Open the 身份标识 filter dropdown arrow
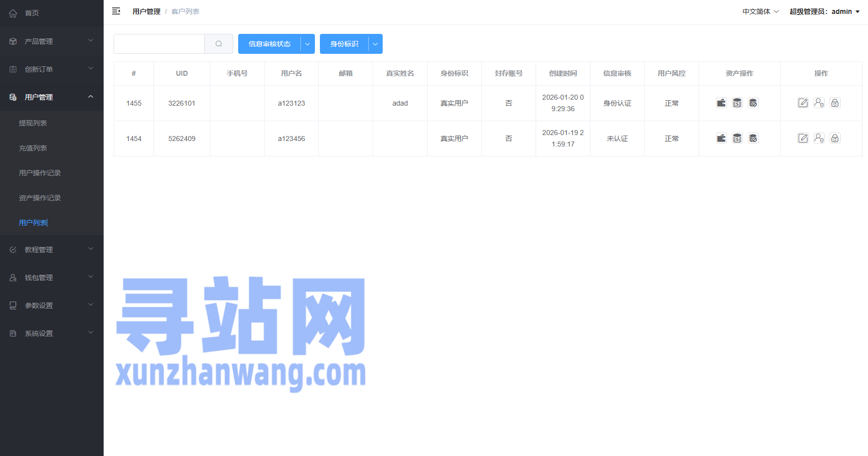 click(x=375, y=44)
